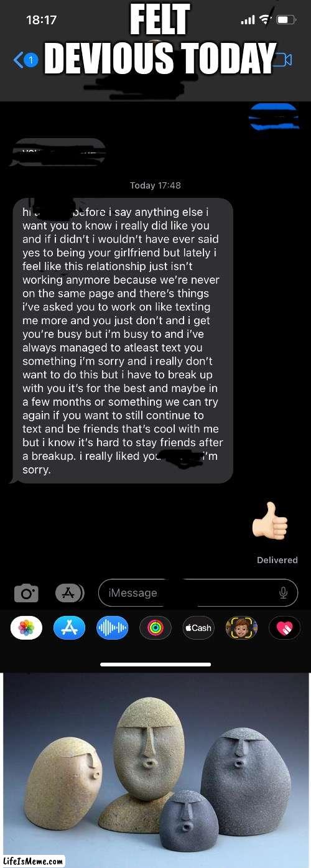
Task: Open the Memoji stickers app
Action: 241,628
